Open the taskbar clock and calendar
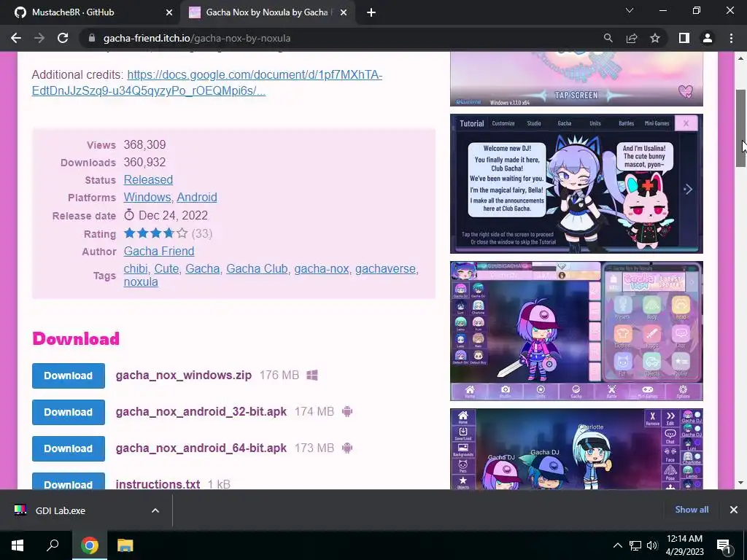The width and height of the screenshot is (747, 560). coord(684,545)
